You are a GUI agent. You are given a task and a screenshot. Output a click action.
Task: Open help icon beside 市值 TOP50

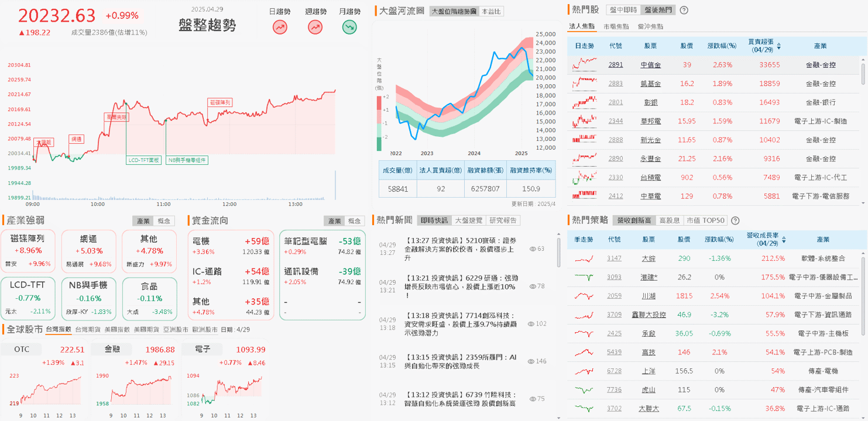coord(735,220)
